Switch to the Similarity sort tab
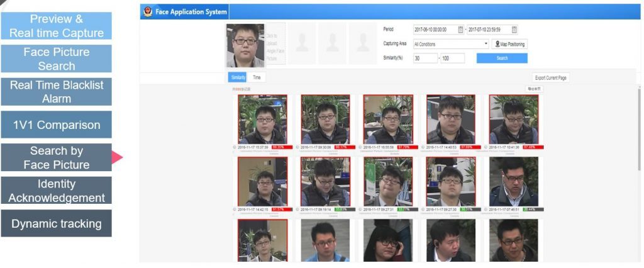This screenshot has height=268, width=644. click(x=237, y=77)
